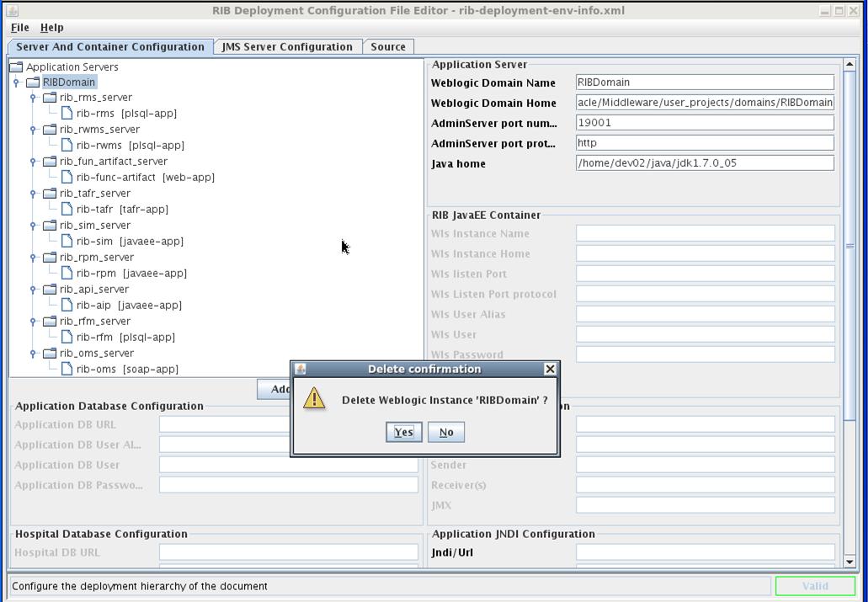Collapse the rib_fun_artifact_server node
This screenshot has height=602, width=868.
point(33,162)
